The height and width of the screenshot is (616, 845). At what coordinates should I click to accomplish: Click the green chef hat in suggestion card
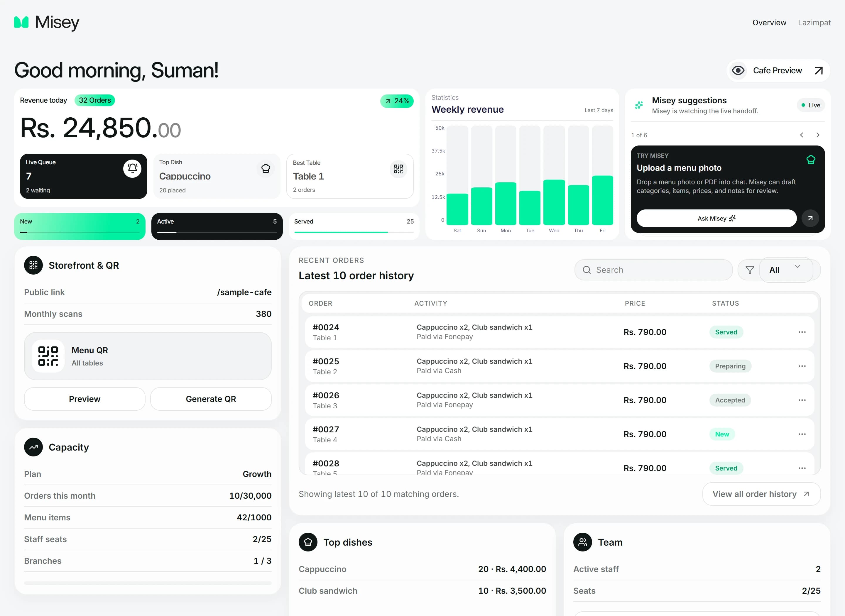click(x=811, y=160)
